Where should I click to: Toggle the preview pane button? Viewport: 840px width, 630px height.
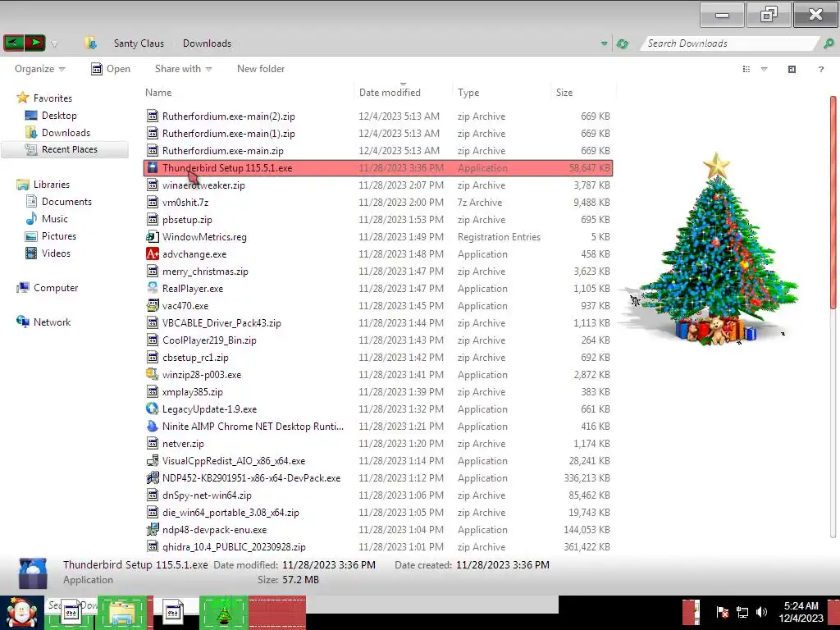tap(792, 69)
